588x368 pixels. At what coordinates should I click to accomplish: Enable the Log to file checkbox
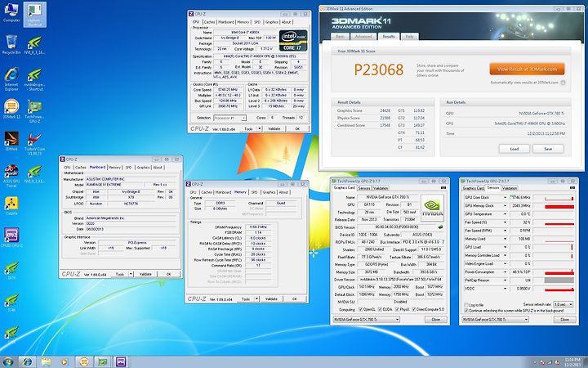pos(466,305)
